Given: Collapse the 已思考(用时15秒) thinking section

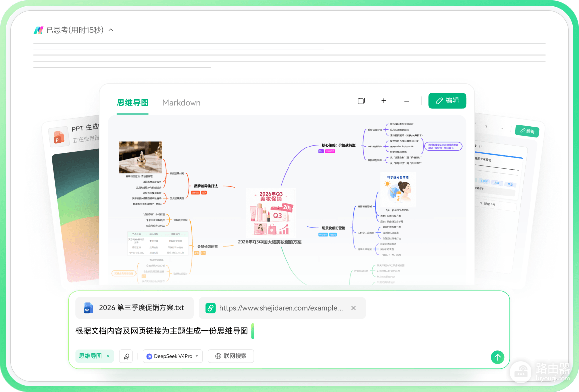Looking at the screenshot, I should [x=111, y=30].
